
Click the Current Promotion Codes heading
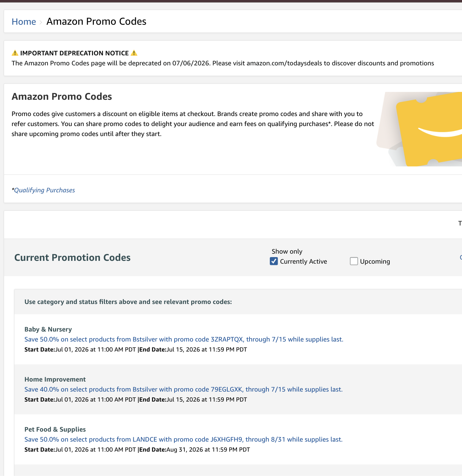coord(72,257)
